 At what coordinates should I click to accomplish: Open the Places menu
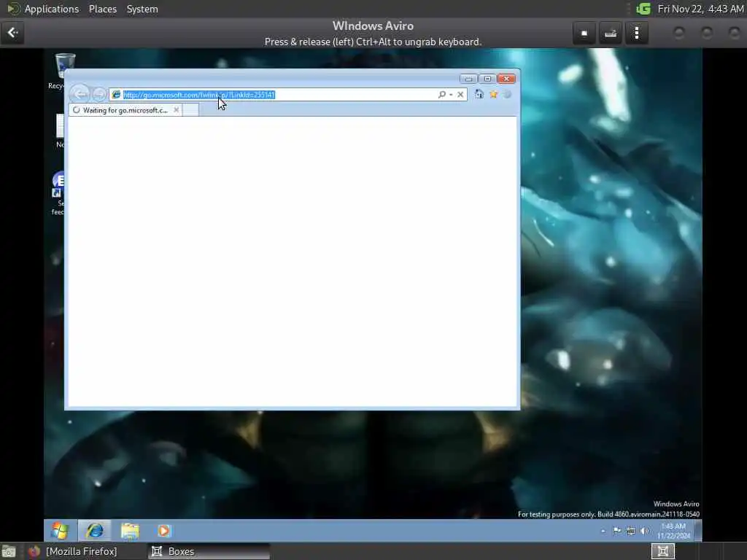(x=102, y=9)
